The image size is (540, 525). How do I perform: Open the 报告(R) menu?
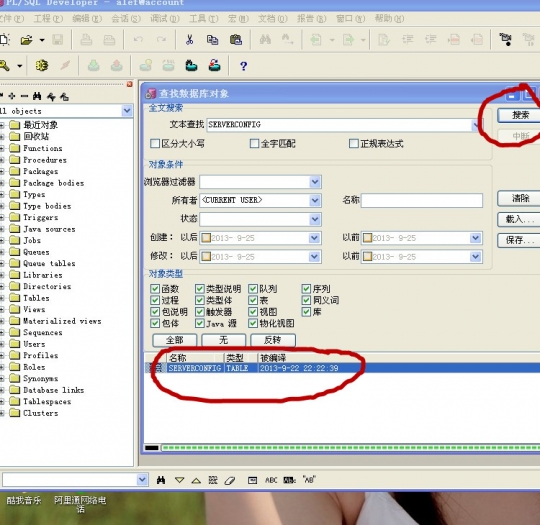pos(311,18)
